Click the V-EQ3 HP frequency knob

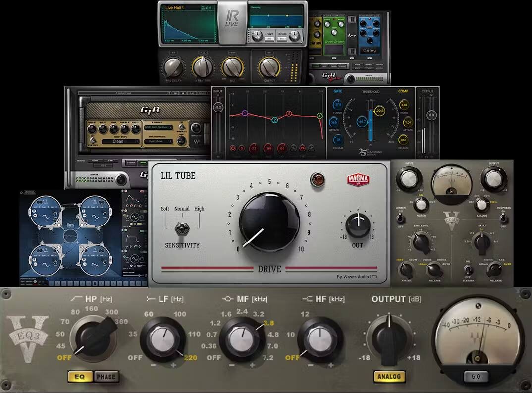(x=93, y=337)
